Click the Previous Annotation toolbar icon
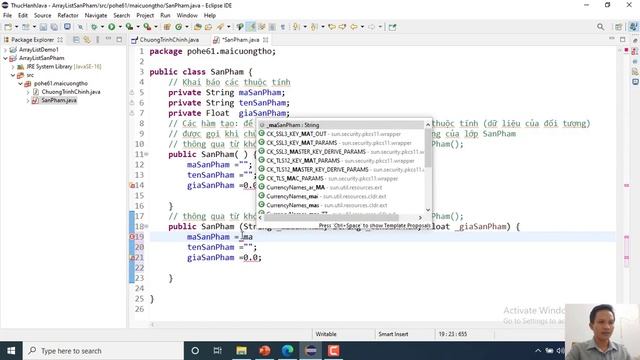640x360 pixels. [314, 27]
